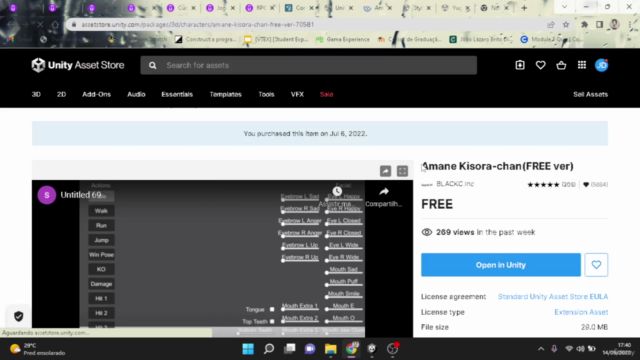Viewport: 640px width, 360px height.
Task: Click the Open in Unity button
Action: [x=501, y=265]
